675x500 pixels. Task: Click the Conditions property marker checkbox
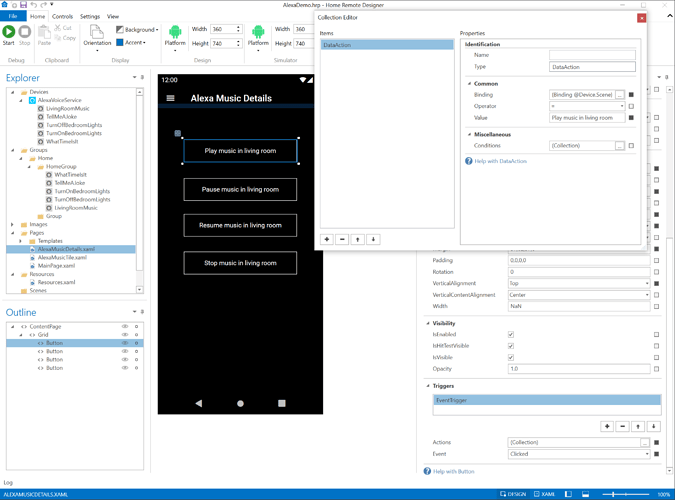coord(631,146)
